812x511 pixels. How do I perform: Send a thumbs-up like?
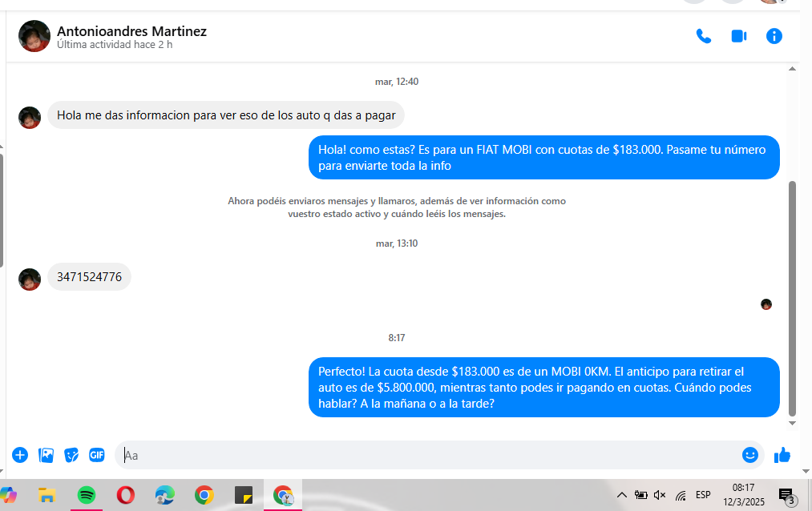[782, 455]
